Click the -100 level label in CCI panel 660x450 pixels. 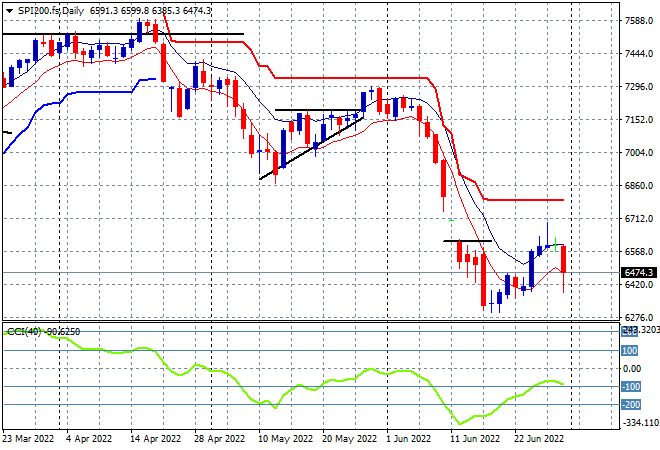[631, 386]
